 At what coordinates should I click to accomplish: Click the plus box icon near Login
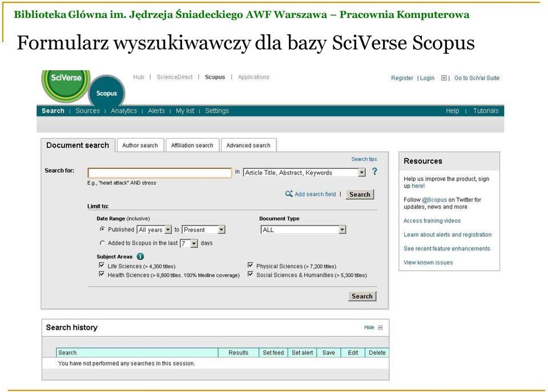point(444,78)
